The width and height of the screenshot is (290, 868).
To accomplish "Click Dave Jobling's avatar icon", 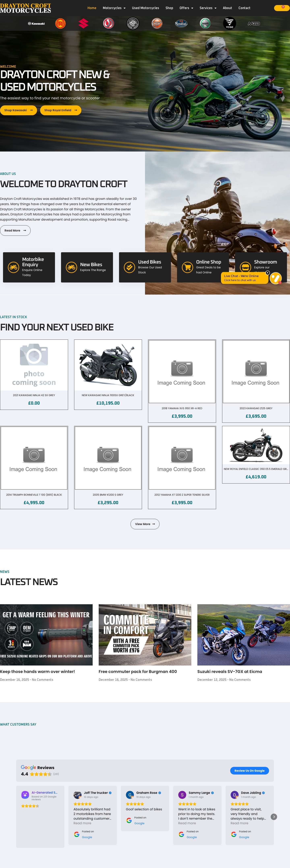I will [x=234, y=795].
